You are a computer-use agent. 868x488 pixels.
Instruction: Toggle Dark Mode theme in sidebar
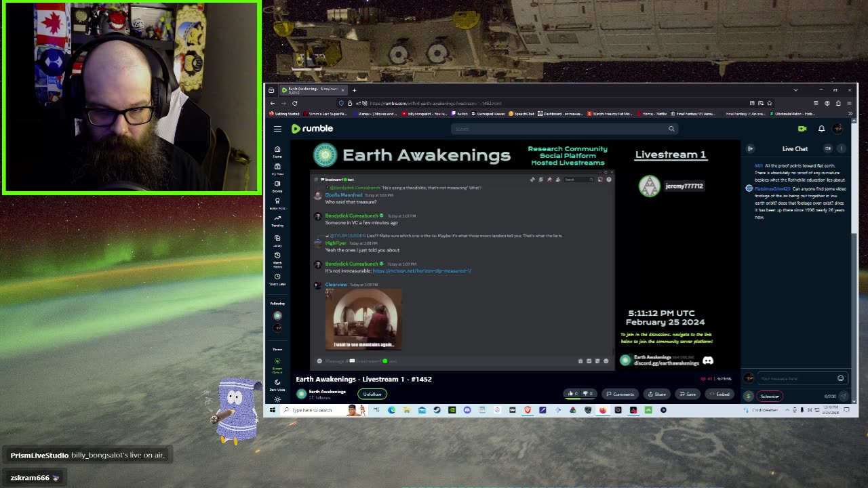(277, 385)
